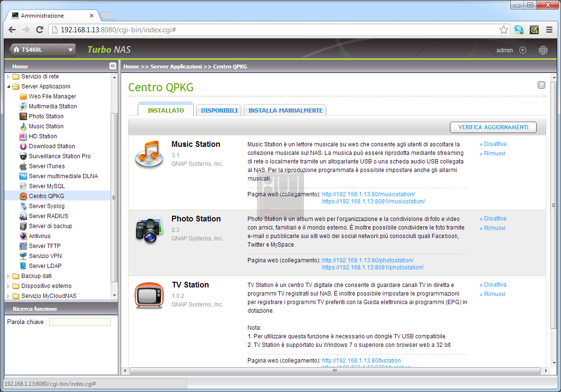Viewport: 561px width, 392px height.
Task: Select Server di backup icon
Action: pyautogui.click(x=23, y=226)
